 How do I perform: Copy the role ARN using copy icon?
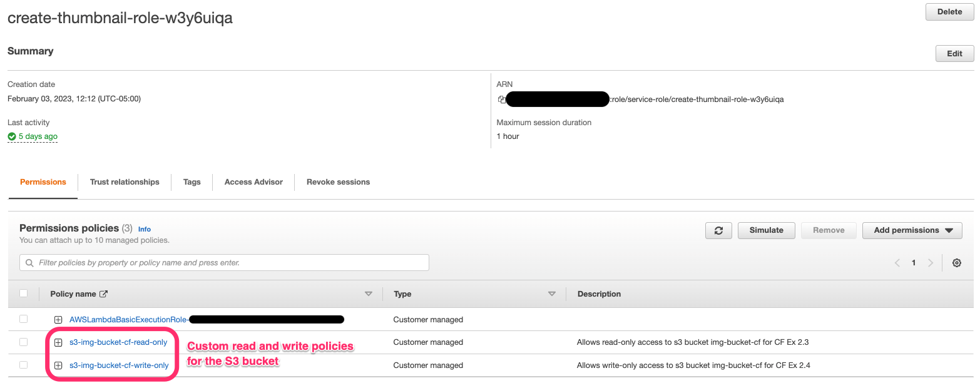(x=501, y=99)
